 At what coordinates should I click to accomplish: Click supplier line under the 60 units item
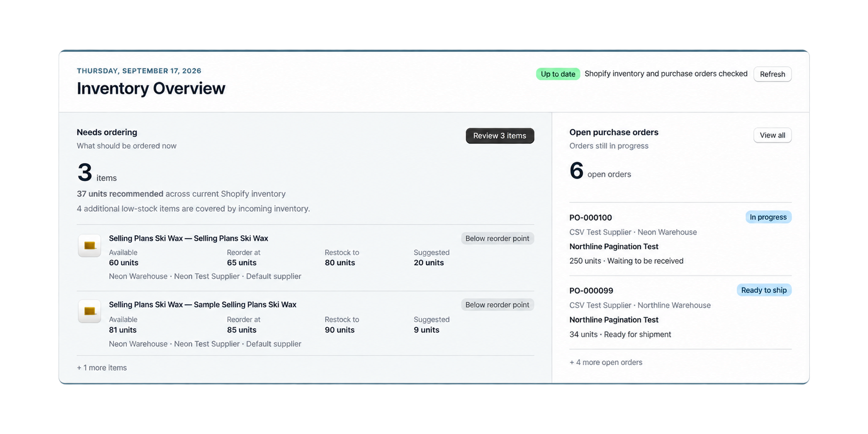click(x=205, y=276)
